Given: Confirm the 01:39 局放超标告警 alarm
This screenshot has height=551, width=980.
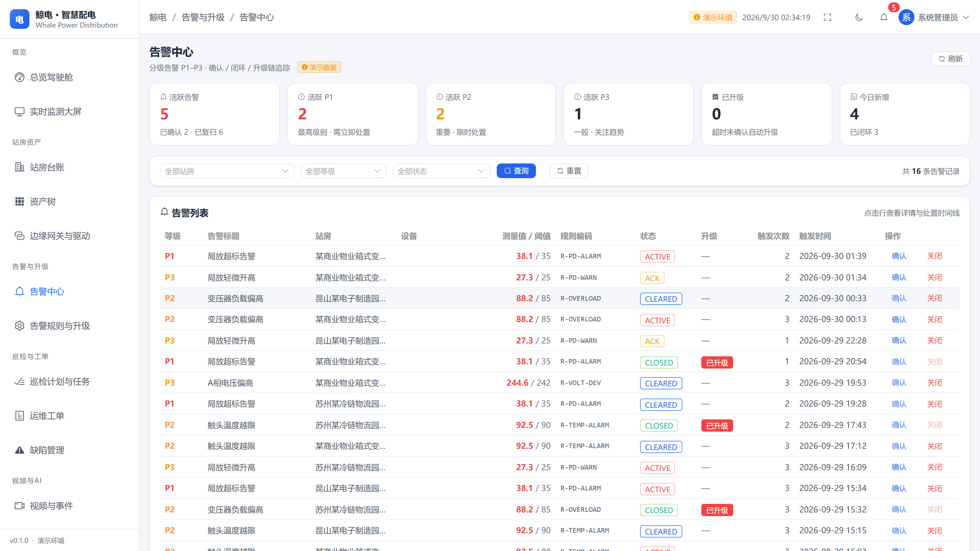Looking at the screenshot, I should coord(899,256).
